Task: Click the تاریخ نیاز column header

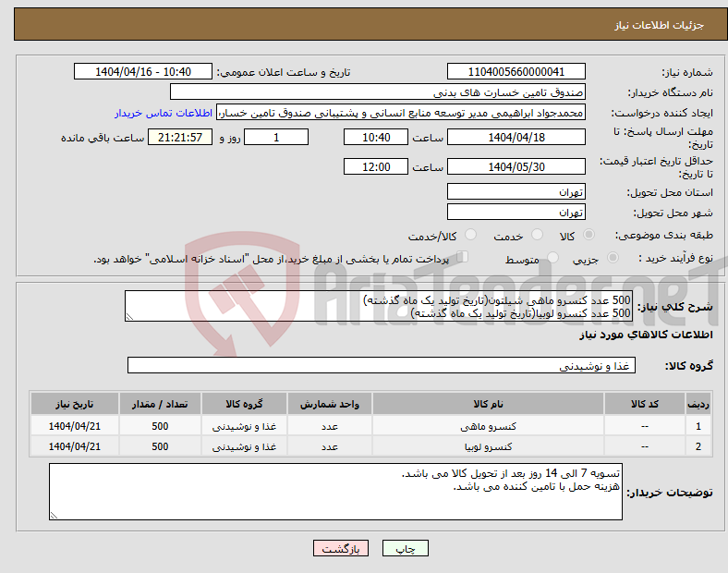Action: pyautogui.click(x=74, y=404)
